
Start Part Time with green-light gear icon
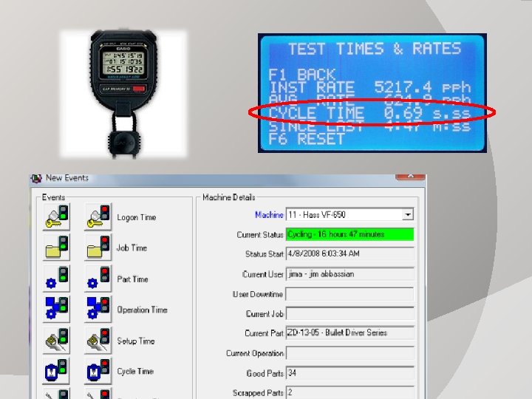click(56, 279)
